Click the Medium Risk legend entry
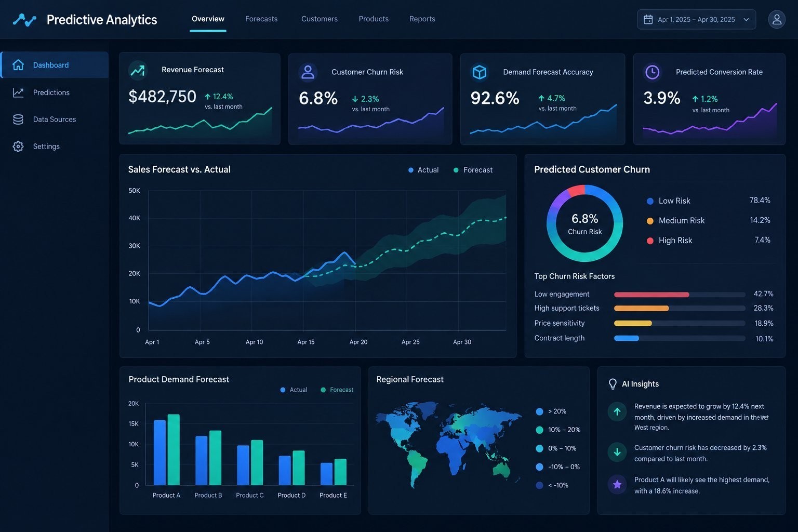 (675, 221)
